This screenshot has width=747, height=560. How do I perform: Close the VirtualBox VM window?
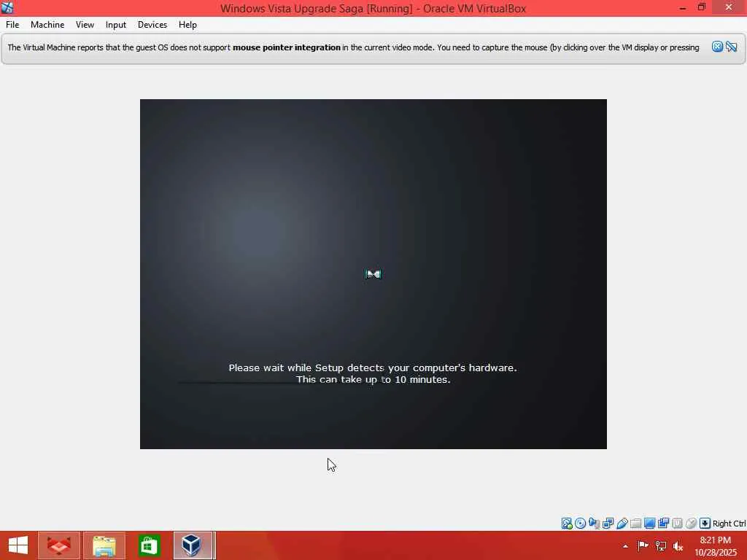pyautogui.click(x=729, y=7)
